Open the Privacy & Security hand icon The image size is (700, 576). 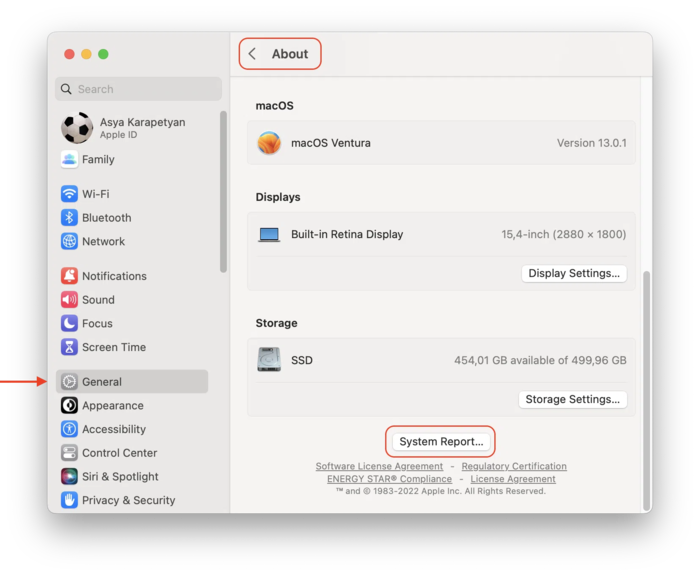click(69, 501)
